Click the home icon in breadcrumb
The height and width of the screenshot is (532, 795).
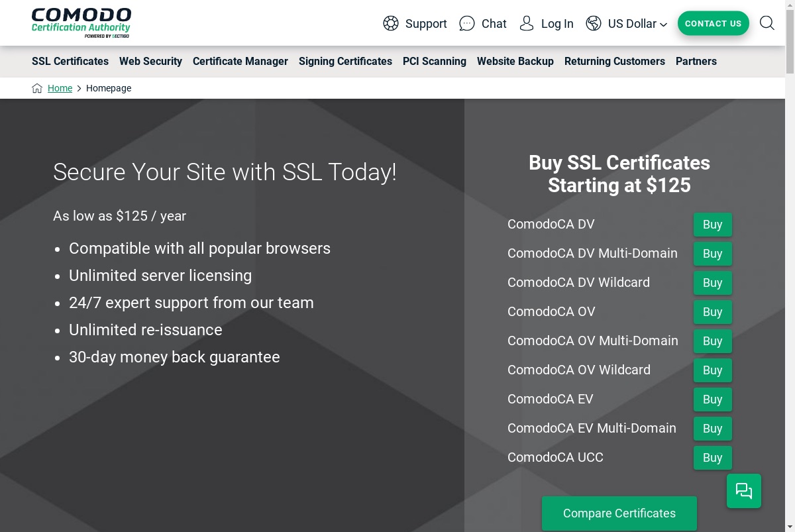click(x=37, y=88)
